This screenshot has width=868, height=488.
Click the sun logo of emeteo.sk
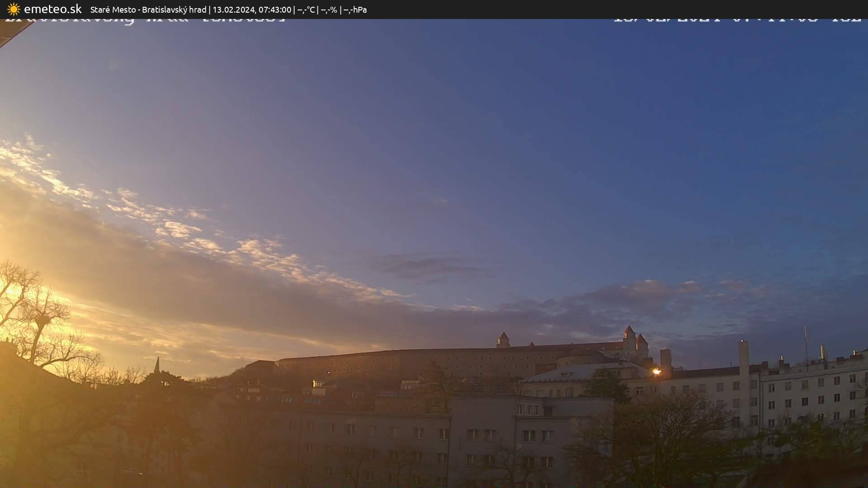coord(13,9)
